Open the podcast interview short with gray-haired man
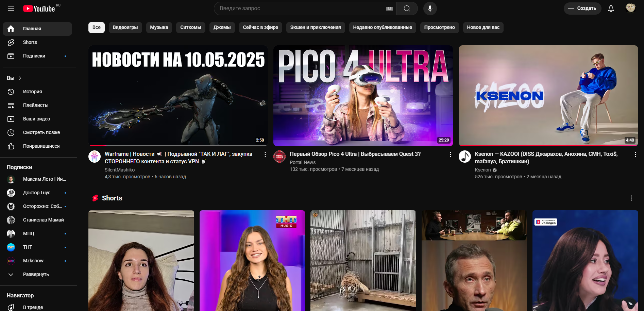The width and height of the screenshot is (644, 311). click(x=474, y=261)
